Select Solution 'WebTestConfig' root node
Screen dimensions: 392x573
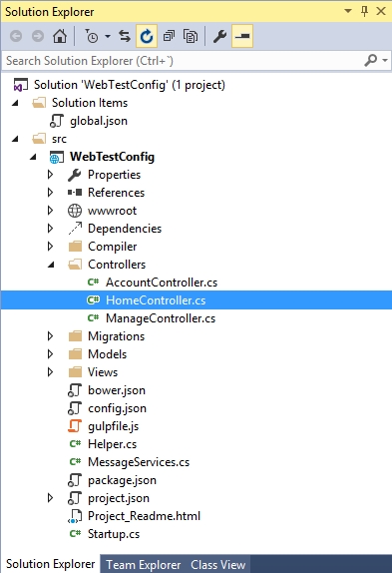130,85
